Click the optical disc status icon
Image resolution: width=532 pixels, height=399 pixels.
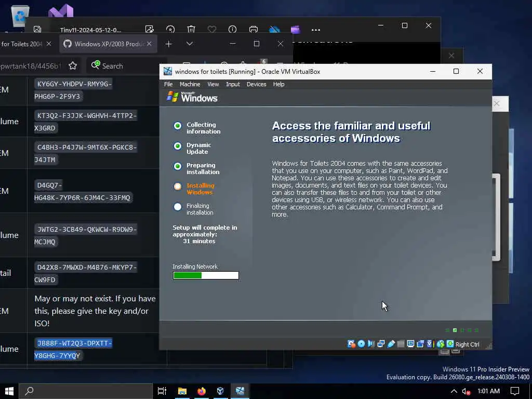point(362,344)
